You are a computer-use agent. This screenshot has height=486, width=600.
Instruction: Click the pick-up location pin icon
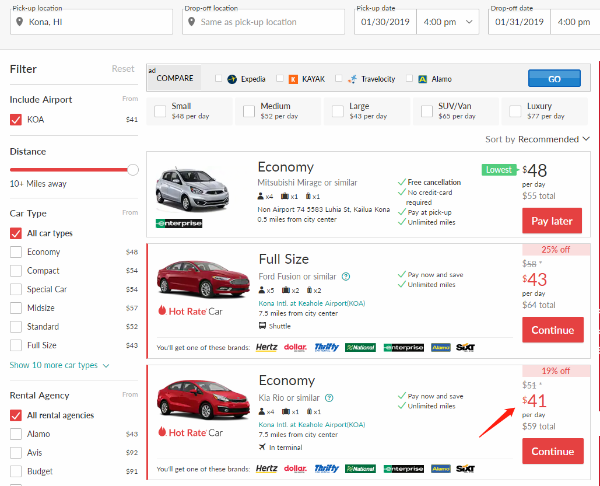coord(20,22)
